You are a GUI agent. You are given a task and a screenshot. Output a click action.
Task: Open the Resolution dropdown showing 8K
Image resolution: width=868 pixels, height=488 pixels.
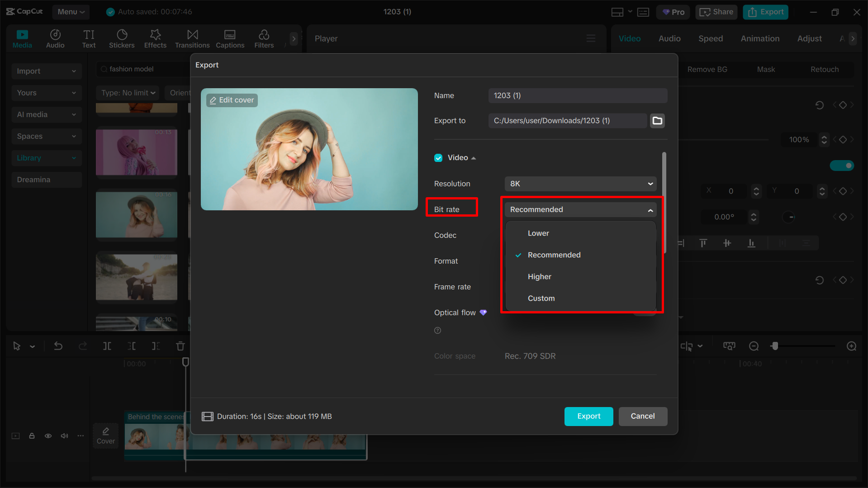580,184
